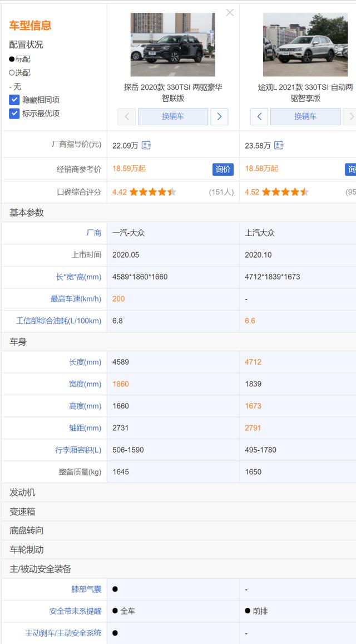Toggle 隐藏相同项 checkbox

pyautogui.click(x=14, y=100)
